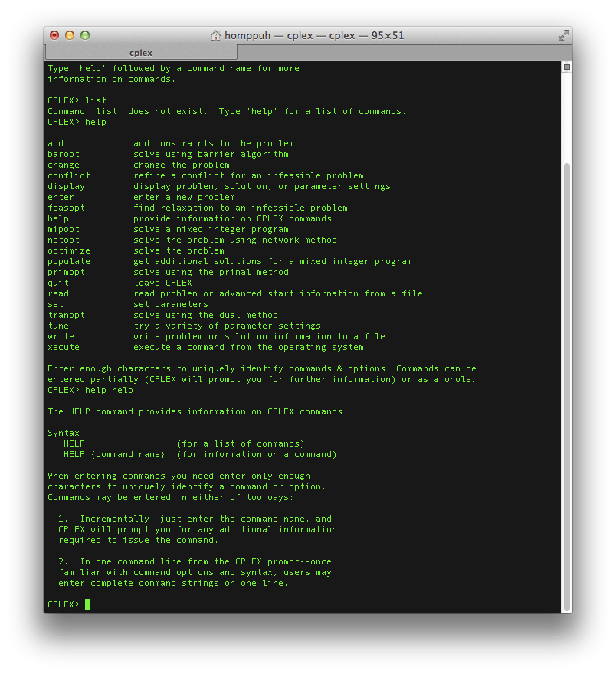Image resolution: width=616 pixels, height=674 pixels.
Task: Click the 'optimize' command name
Action: tap(69, 250)
